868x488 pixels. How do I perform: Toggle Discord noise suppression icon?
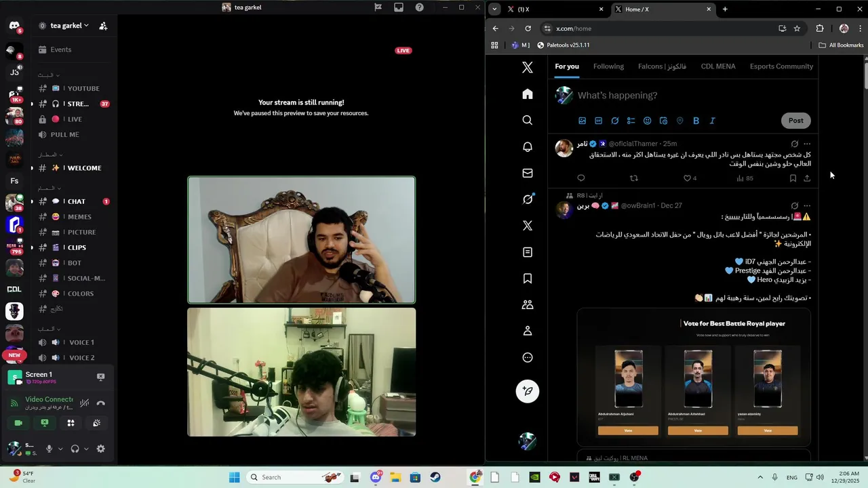pos(84,403)
